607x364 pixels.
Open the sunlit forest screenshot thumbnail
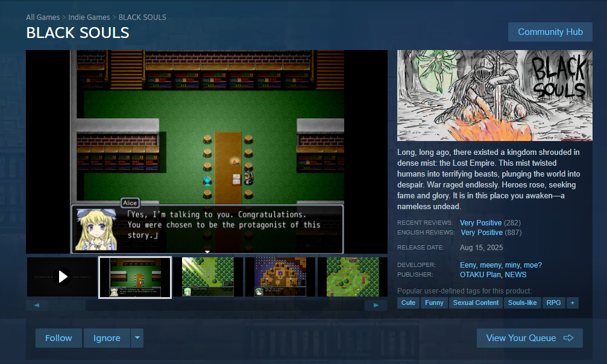(x=208, y=277)
